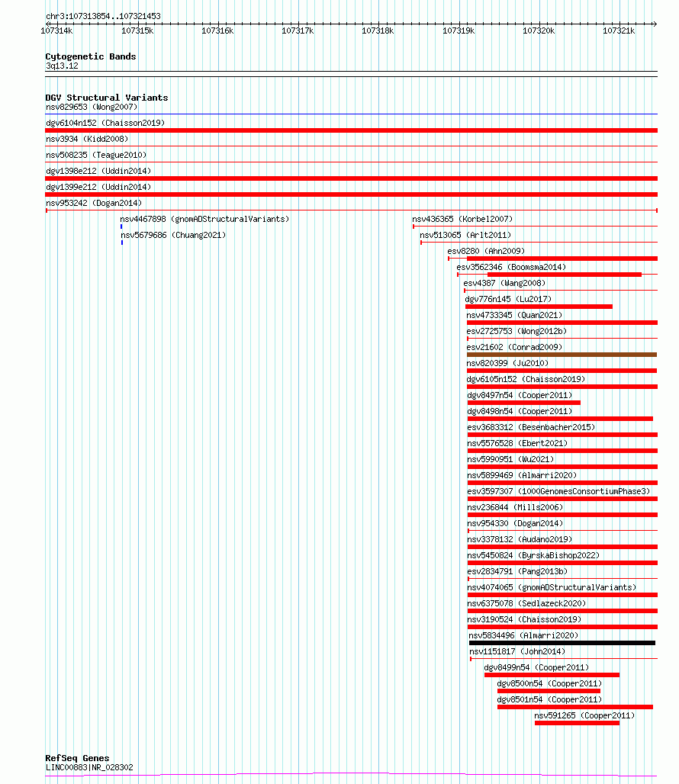Select dgv6105n152 (Chaisson2019) label

pos(526,379)
